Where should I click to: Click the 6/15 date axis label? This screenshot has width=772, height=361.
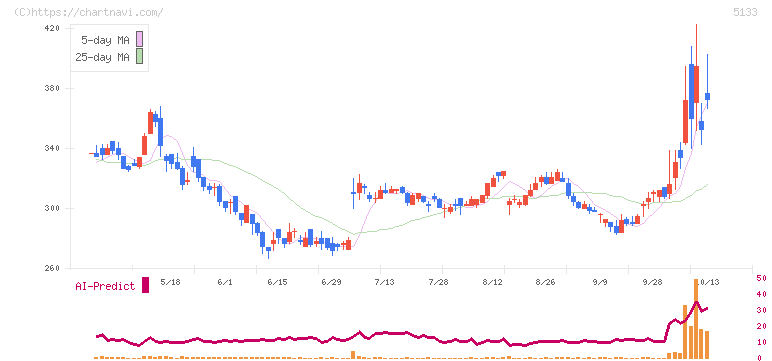click(277, 282)
